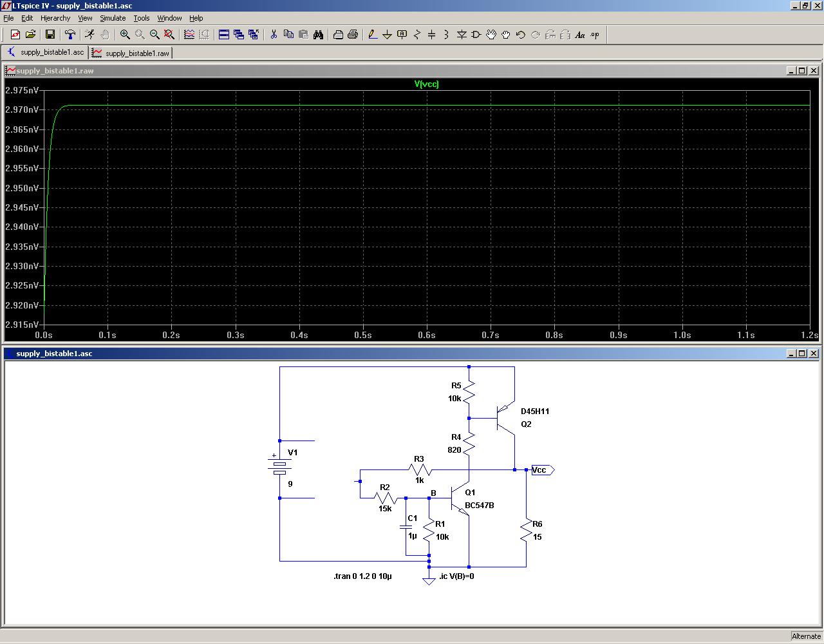Click the .tran 0 1.2 0 10µ directive
824x644 pixels.
tap(362, 576)
